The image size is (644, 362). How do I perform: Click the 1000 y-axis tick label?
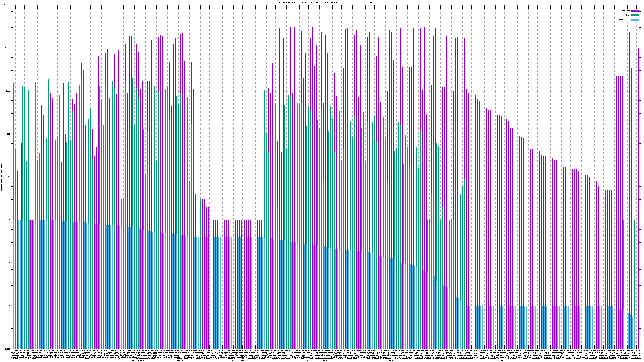point(8,91)
